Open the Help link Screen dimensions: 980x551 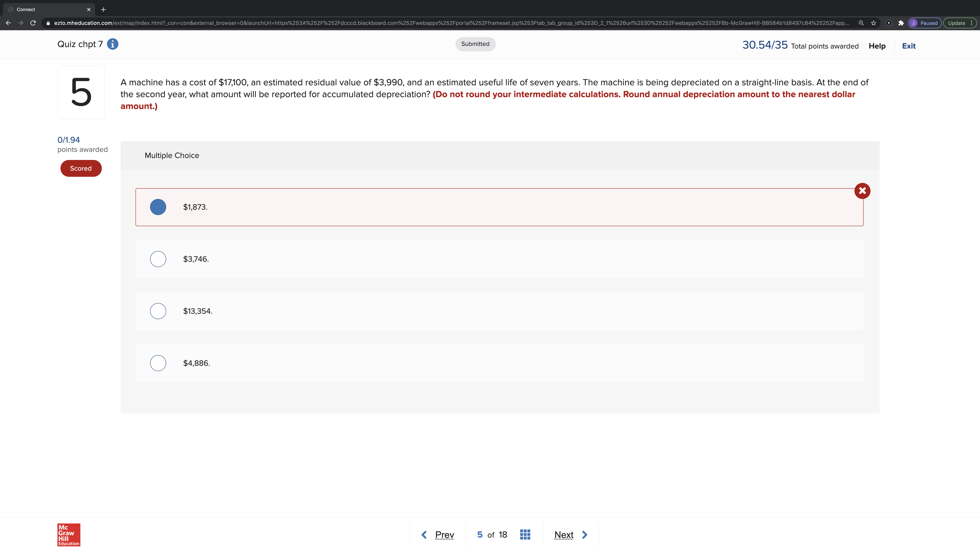877,46
